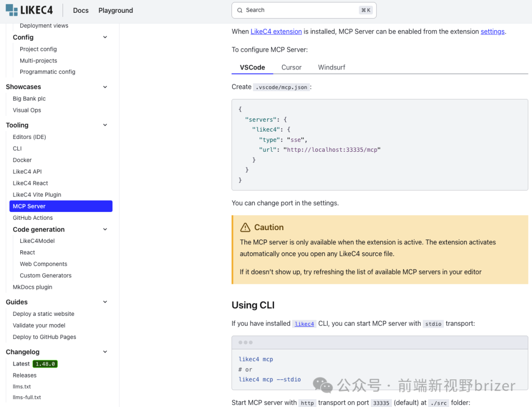
Task: Collapse the Showcases section
Action: (x=105, y=87)
